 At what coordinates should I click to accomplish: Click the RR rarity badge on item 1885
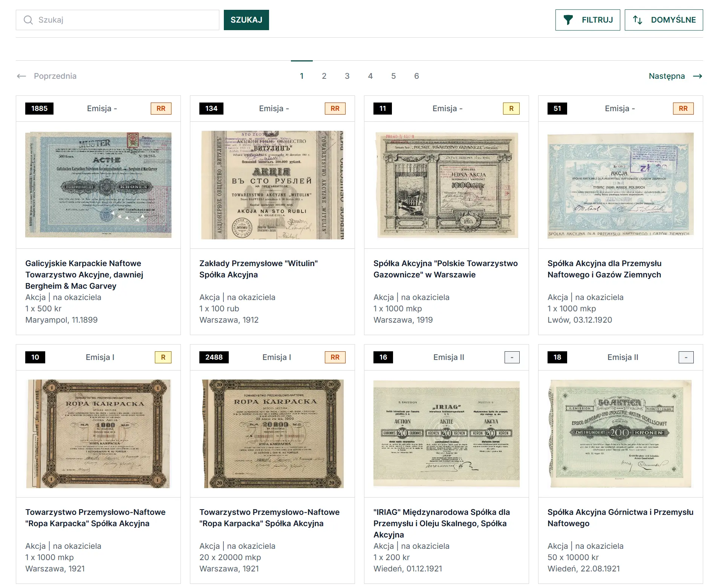[x=161, y=109]
